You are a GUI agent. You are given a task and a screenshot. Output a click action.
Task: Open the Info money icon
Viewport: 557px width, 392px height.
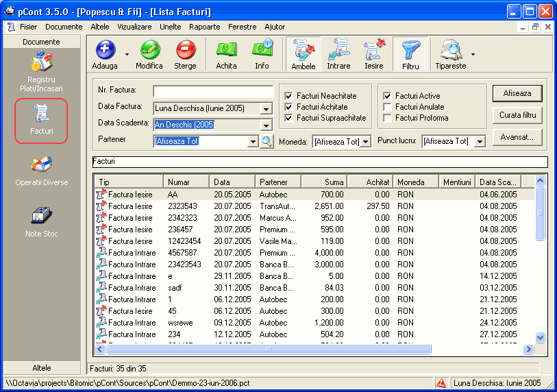click(262, 49)
